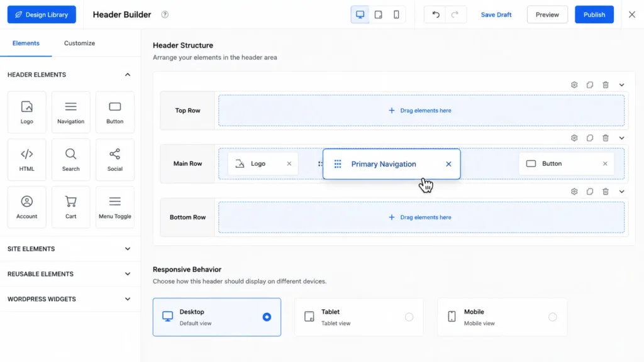644x362 pixels.
Task: Expand the WordPress Widgets section
Action: (70, 299)
